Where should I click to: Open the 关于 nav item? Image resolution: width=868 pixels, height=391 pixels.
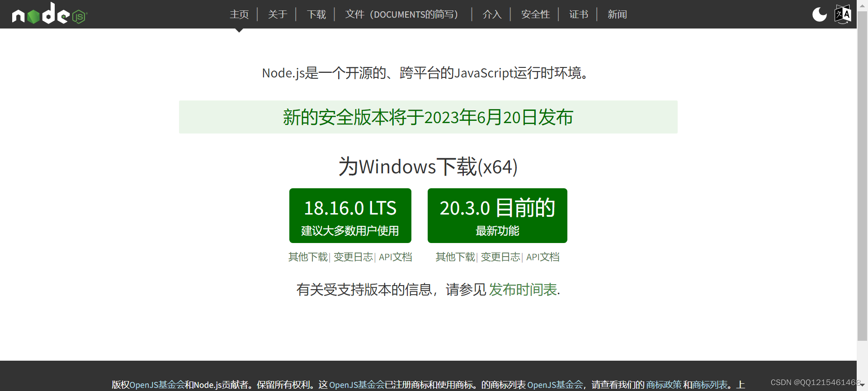click(x=278, y=14)
